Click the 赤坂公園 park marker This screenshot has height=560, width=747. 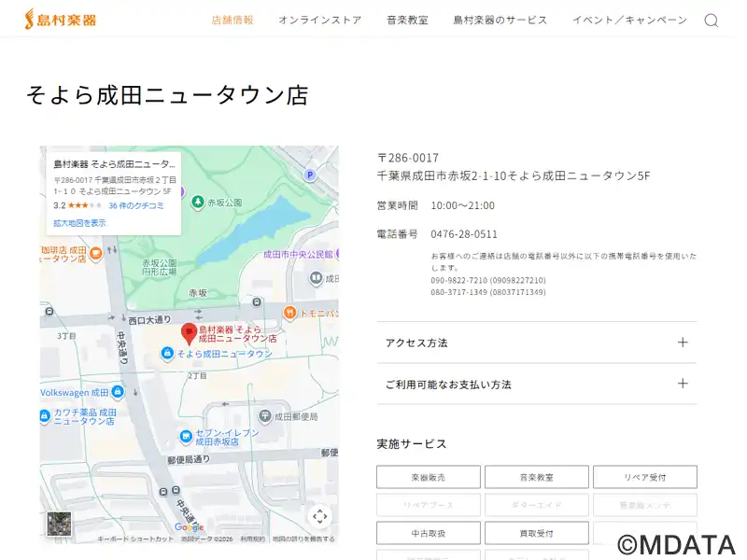[x=198, y=203]
